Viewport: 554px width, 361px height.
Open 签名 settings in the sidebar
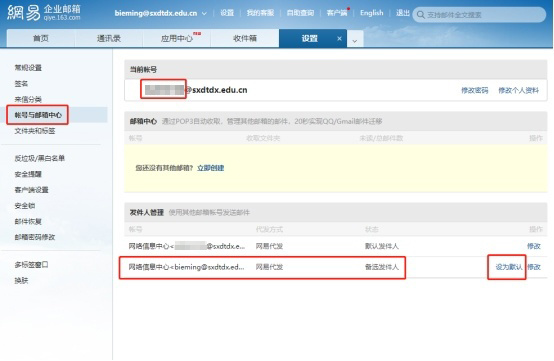click(21, 84)
